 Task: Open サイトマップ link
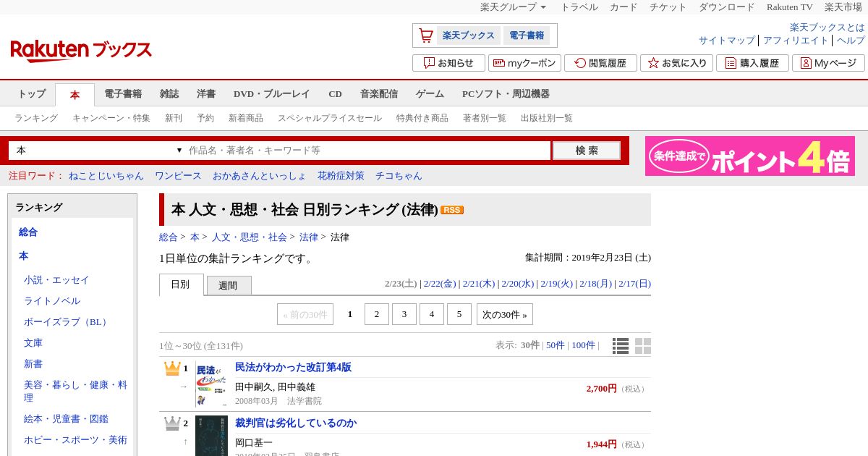point(727,41)
